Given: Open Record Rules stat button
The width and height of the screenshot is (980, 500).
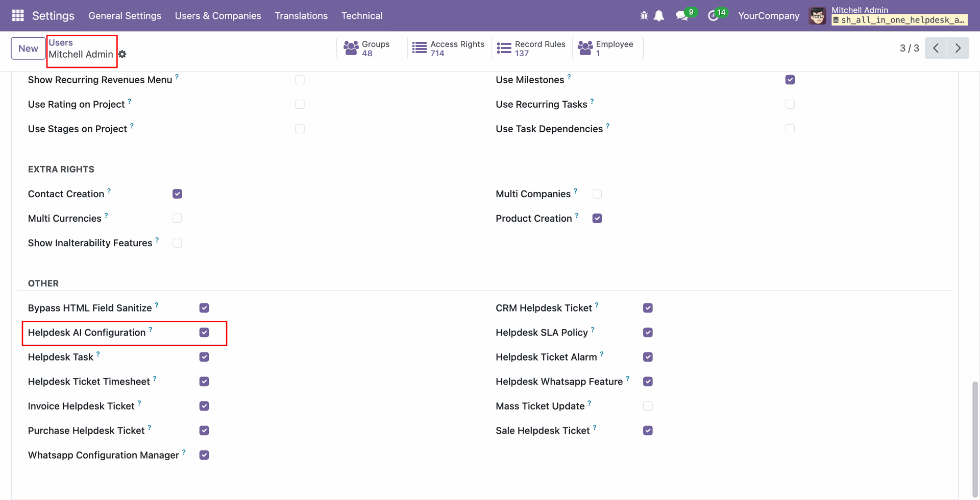Looking at the screenshot, I should [532, 48].
